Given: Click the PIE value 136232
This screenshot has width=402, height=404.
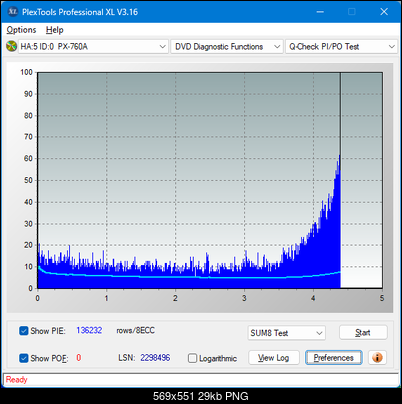Looking at the screenshot, I should pos(89,330).
